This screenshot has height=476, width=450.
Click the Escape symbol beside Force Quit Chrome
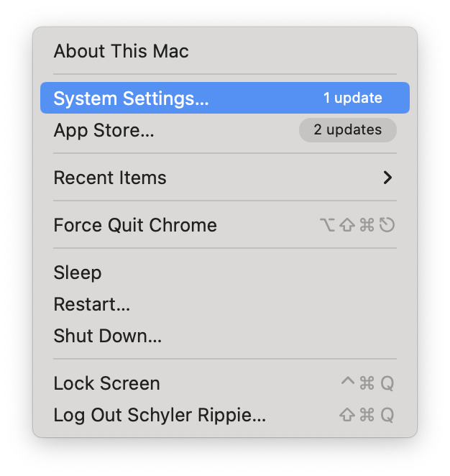click(x=387, y=226)
